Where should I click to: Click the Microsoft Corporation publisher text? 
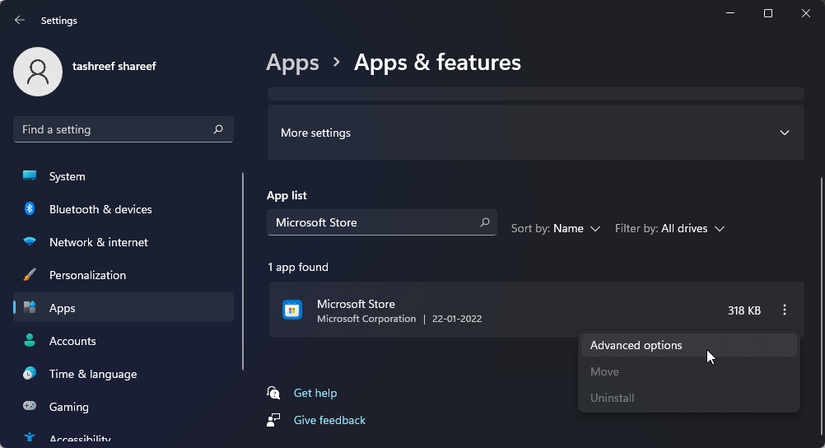coord(366,318)
